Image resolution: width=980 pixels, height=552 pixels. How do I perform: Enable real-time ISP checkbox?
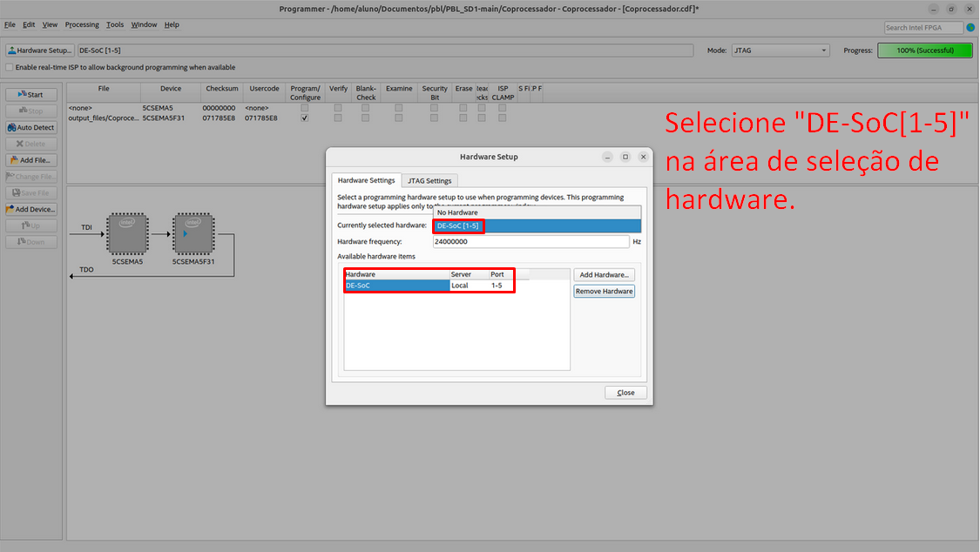pos(10,67)
